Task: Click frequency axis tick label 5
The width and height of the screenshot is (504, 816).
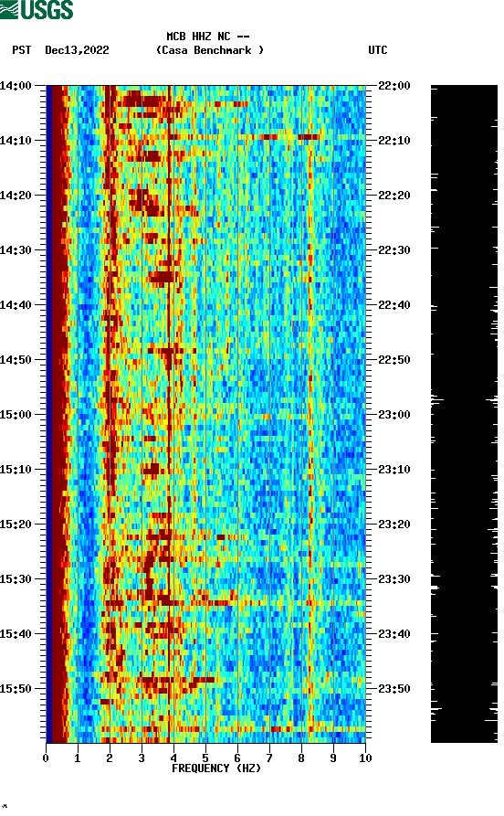Action: [x=205, y=758]
